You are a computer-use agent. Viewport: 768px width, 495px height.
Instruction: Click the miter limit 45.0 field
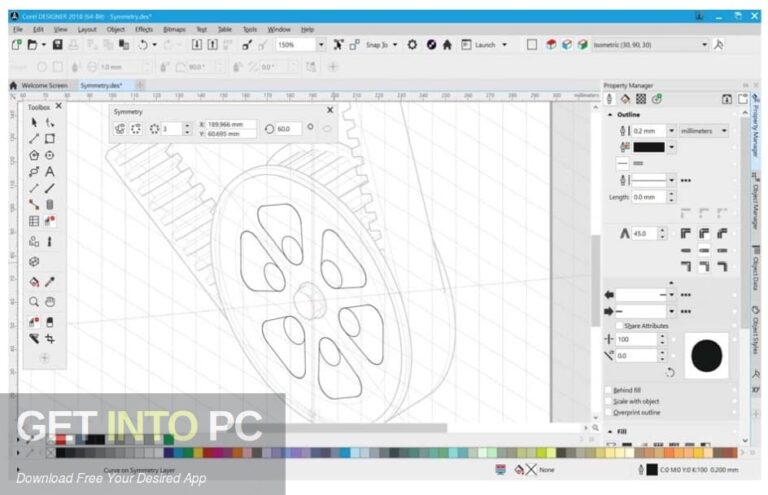[x=644, y=234]
